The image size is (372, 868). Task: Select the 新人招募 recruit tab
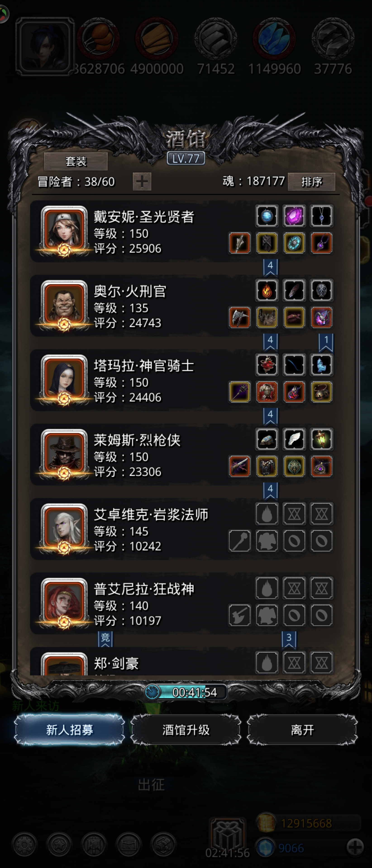69,730
